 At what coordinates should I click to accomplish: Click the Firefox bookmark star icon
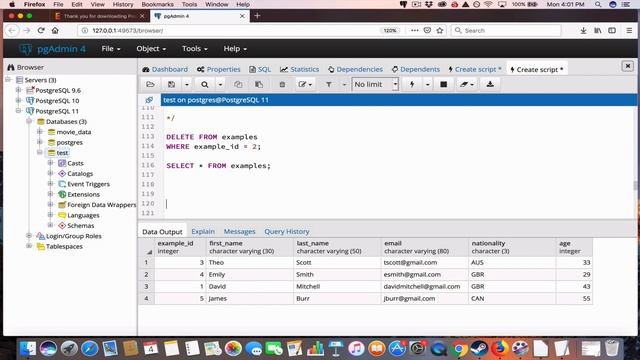(x=440, y=30)
